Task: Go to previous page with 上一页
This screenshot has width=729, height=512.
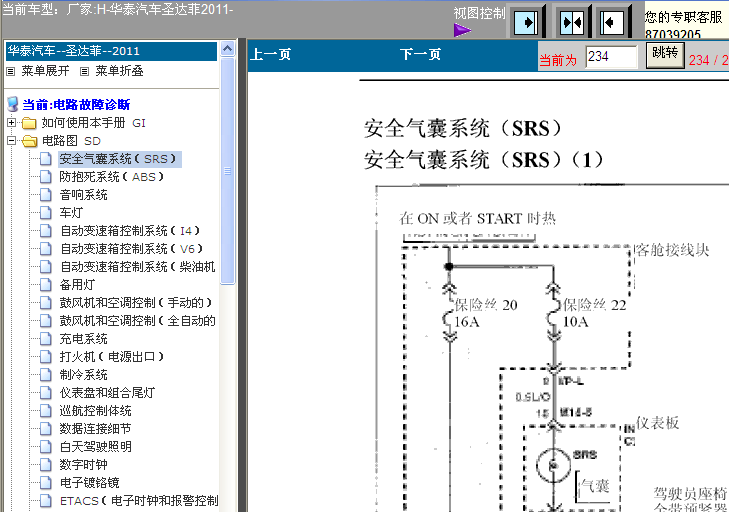Action: click(x=270, y=54)
